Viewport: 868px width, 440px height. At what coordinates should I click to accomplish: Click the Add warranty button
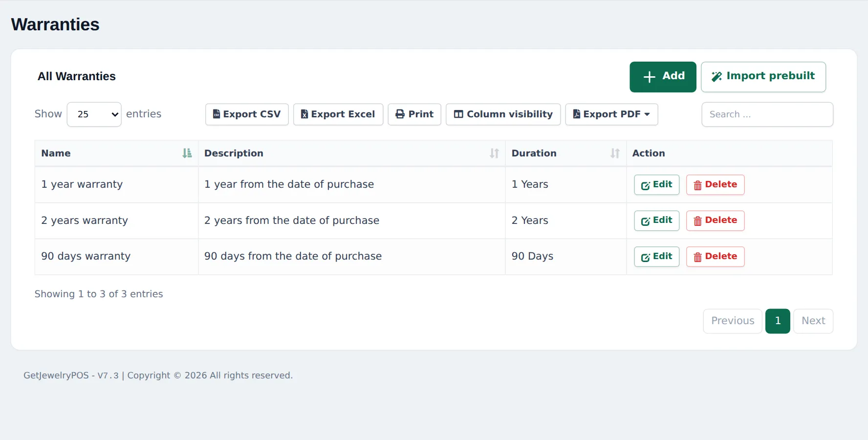pyautogui.click(x=663, y=77)
